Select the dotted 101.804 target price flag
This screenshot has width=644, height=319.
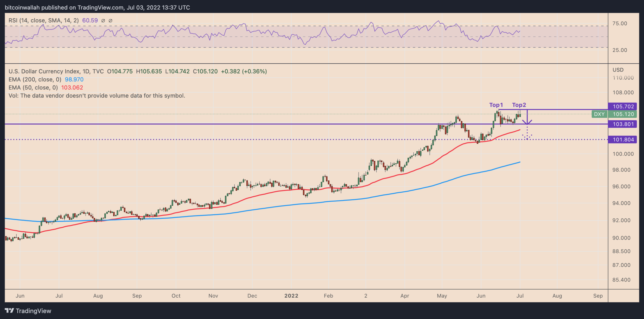(623, 140)
